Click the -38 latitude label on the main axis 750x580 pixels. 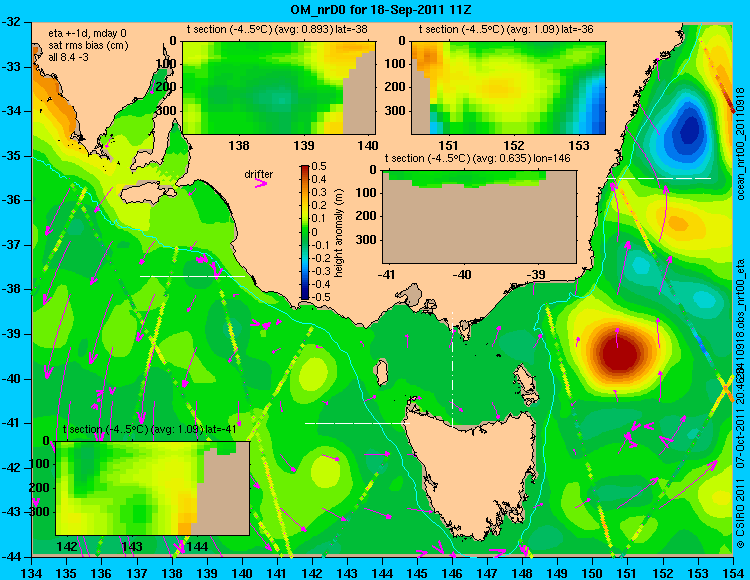[x=13, y=289]
